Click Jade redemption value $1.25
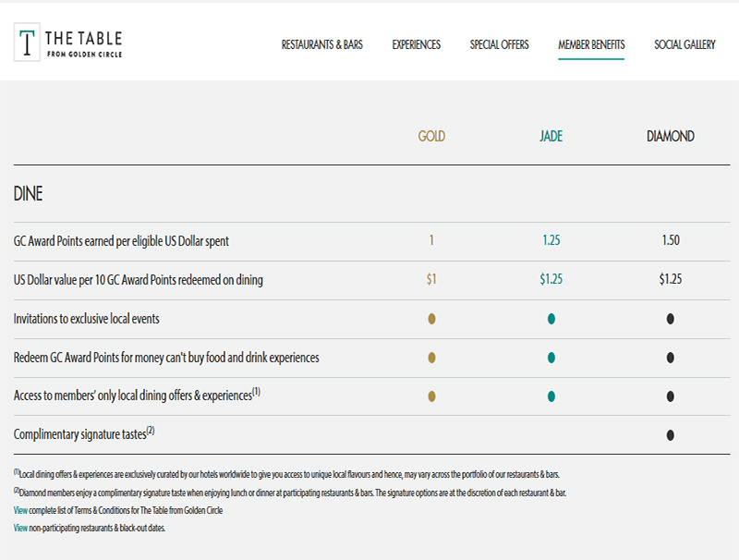Viewport: 739px width, 560px height. (551, 279)
